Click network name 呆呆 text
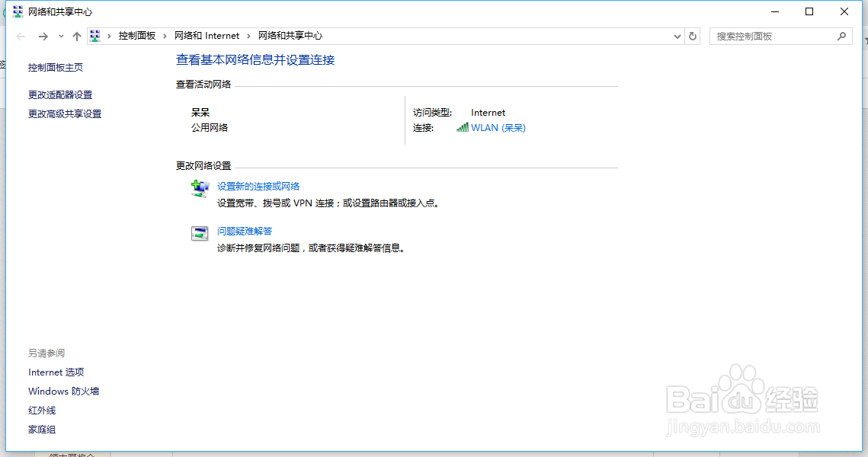The width and height of the screenshot is (868, 457). (x=200, y=113)
